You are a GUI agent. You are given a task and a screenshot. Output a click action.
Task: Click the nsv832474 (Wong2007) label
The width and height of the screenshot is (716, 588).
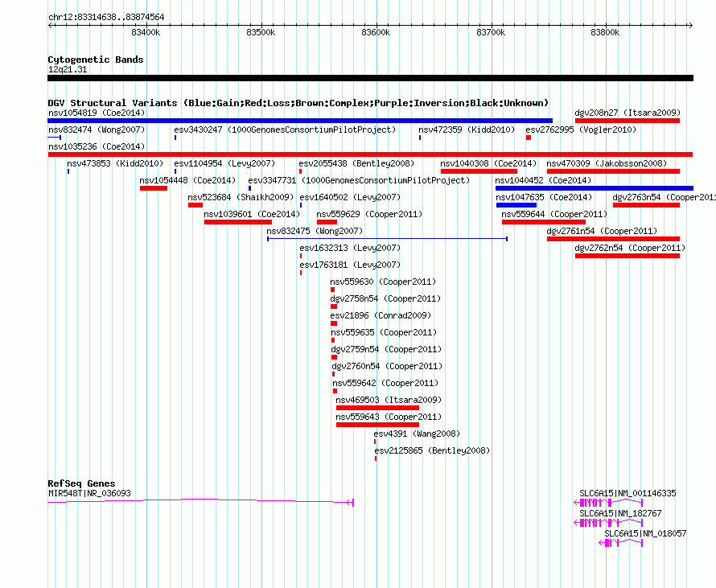(97, 130)
